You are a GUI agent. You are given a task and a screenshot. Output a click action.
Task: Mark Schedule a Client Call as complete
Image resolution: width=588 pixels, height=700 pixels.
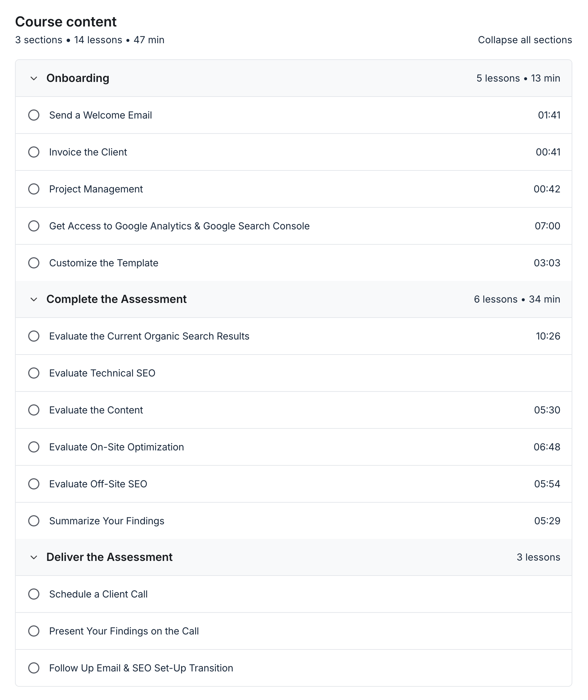34,594
